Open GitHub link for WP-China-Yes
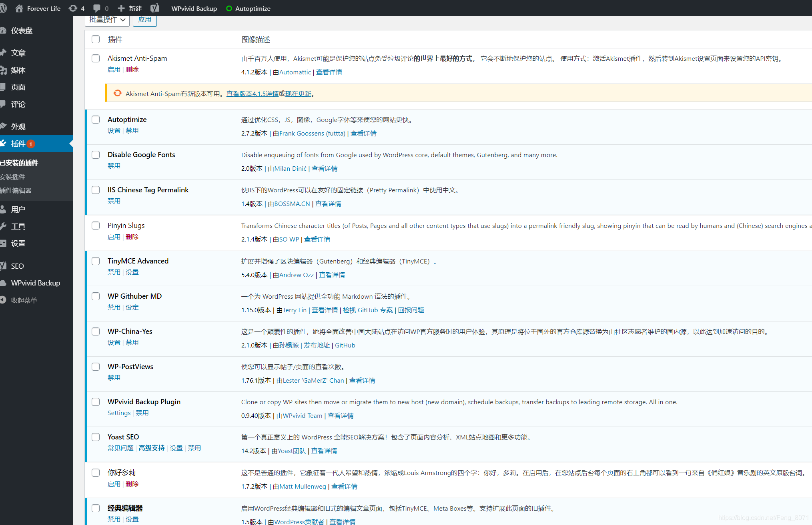Screen dimensions: 812x525 click(x=345, y=345)
